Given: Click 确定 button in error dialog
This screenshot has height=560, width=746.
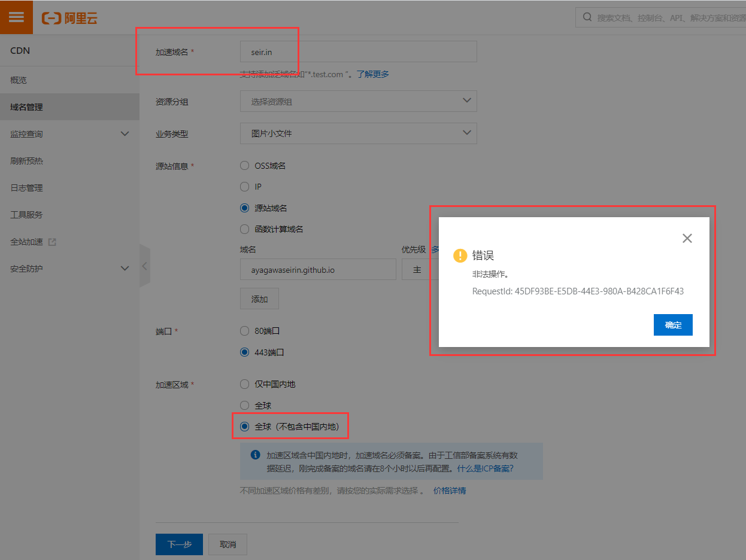Looking at the screenshot, I should coord(673,325).
